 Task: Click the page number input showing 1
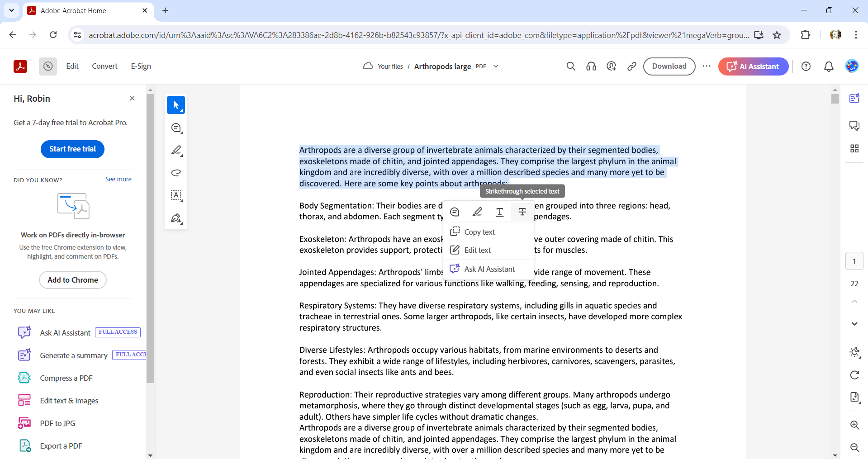pyautogui.click(x=854, y=261)
